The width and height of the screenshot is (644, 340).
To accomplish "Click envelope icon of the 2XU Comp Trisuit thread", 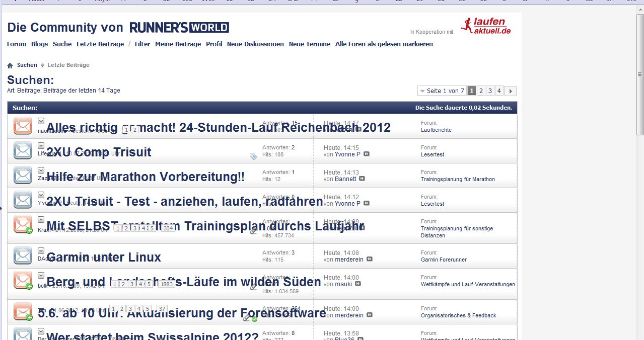I will (x=23, y=150).
